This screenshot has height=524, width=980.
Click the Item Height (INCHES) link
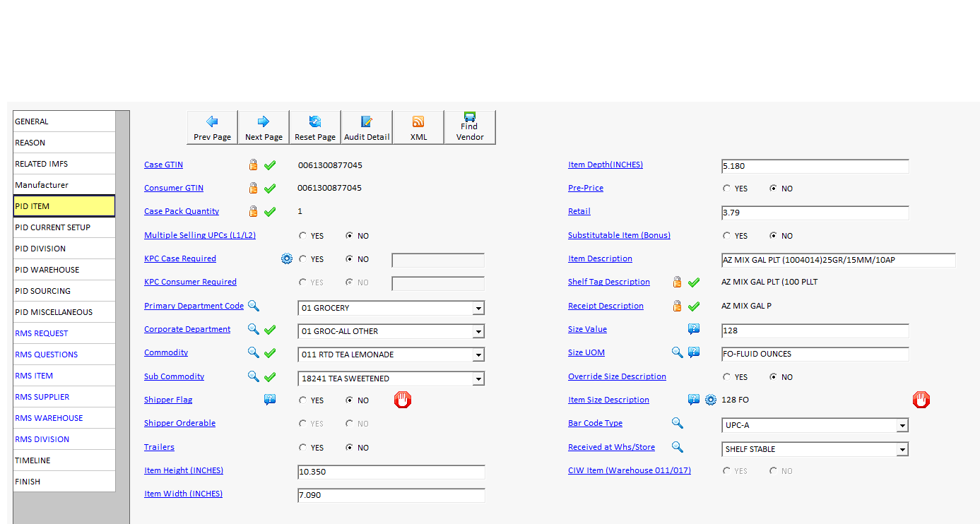pos(184,470)
